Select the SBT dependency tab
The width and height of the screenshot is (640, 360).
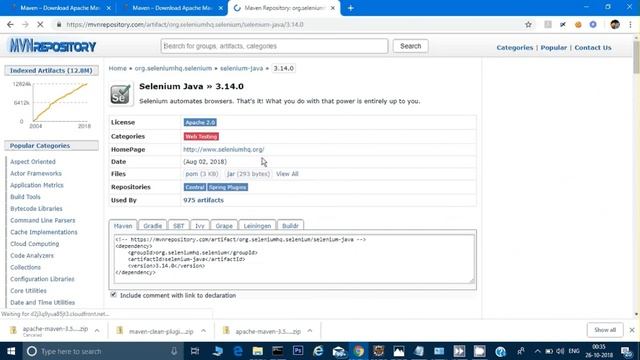[178, 225]
